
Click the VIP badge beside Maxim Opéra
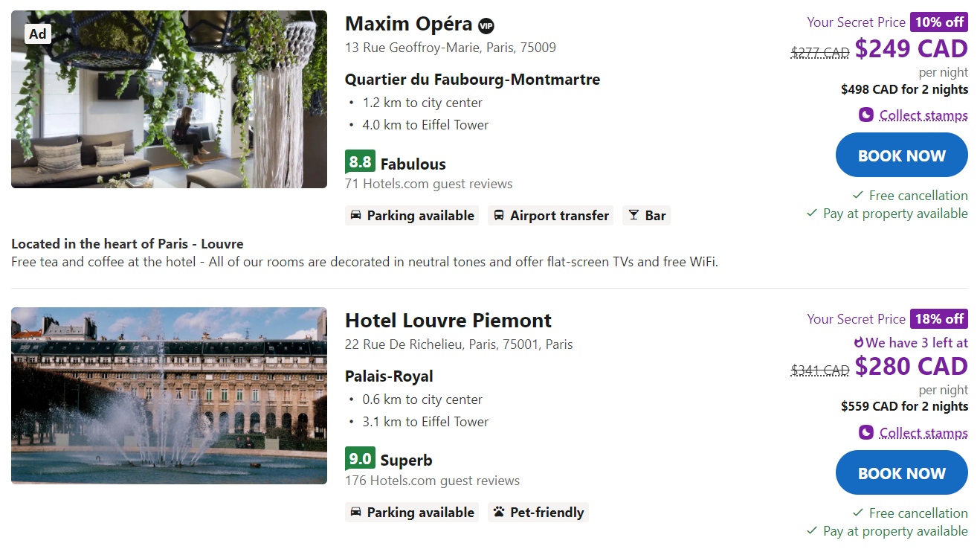click(486, 25)
